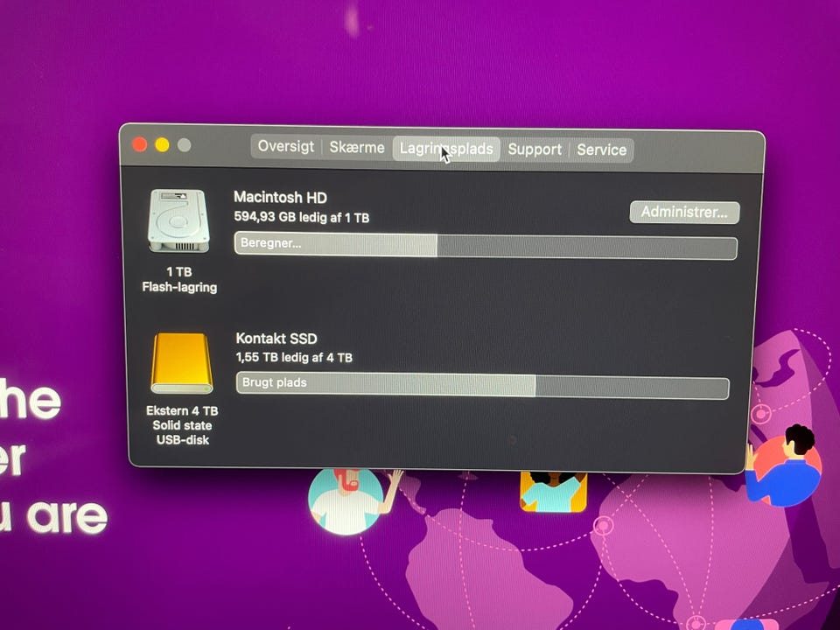Go to the Support tab
This screenshot has height=630, width=840.
pyautogui.click(x=534, y=150)
